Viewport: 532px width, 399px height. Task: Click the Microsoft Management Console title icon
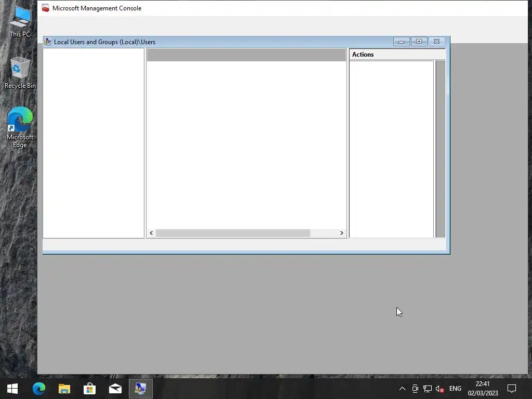click(46, 8)
